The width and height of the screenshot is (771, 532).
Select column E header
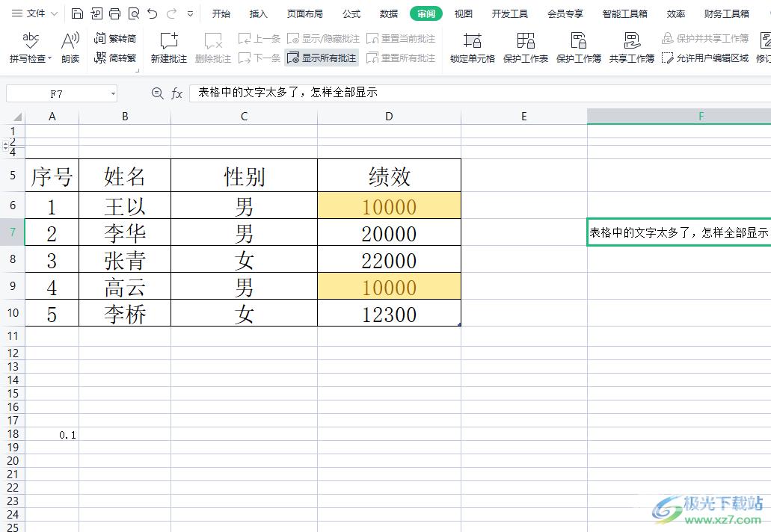[x=523, y=117]
